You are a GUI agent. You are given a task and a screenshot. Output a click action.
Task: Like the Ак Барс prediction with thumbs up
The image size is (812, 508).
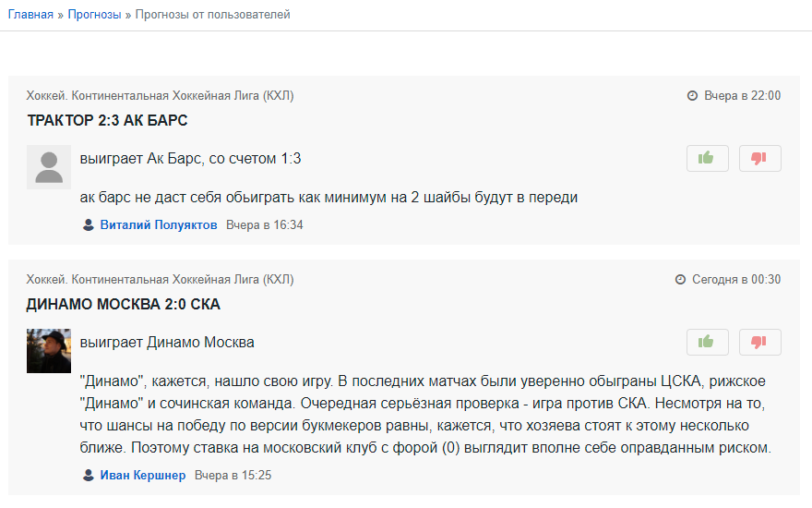click(x=708, y=158)
